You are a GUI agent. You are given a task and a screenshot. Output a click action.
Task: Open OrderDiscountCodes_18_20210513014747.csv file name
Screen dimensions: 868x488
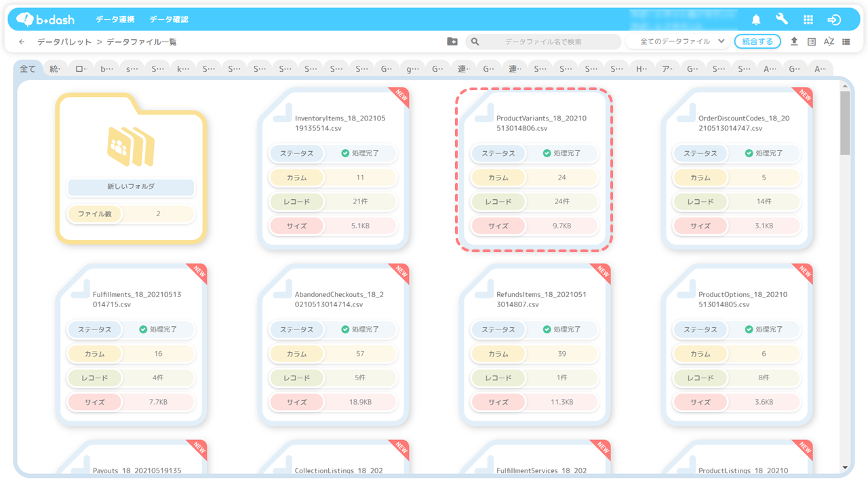(x=744, y=123)
